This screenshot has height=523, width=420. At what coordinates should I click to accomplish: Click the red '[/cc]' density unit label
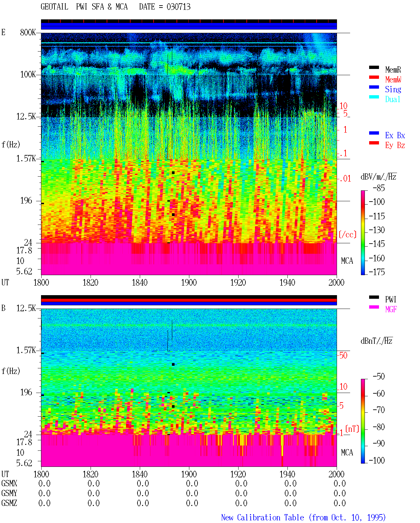pos(347,234)
